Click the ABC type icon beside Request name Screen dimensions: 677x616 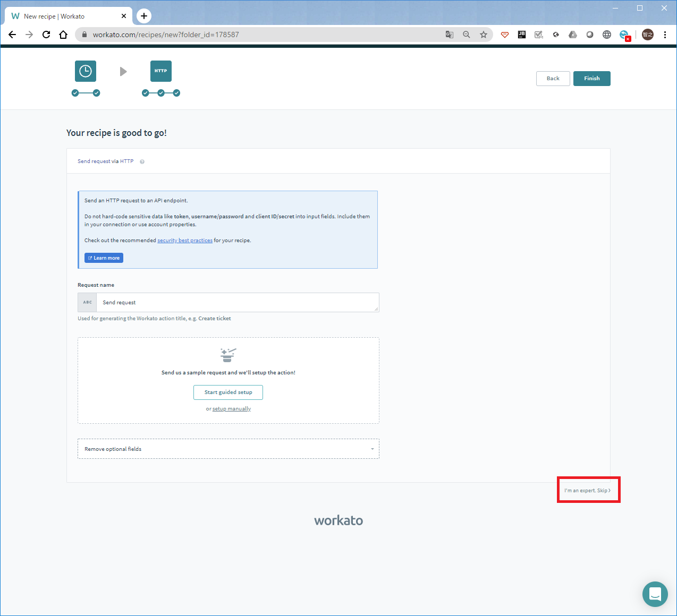tap(87, 302)
